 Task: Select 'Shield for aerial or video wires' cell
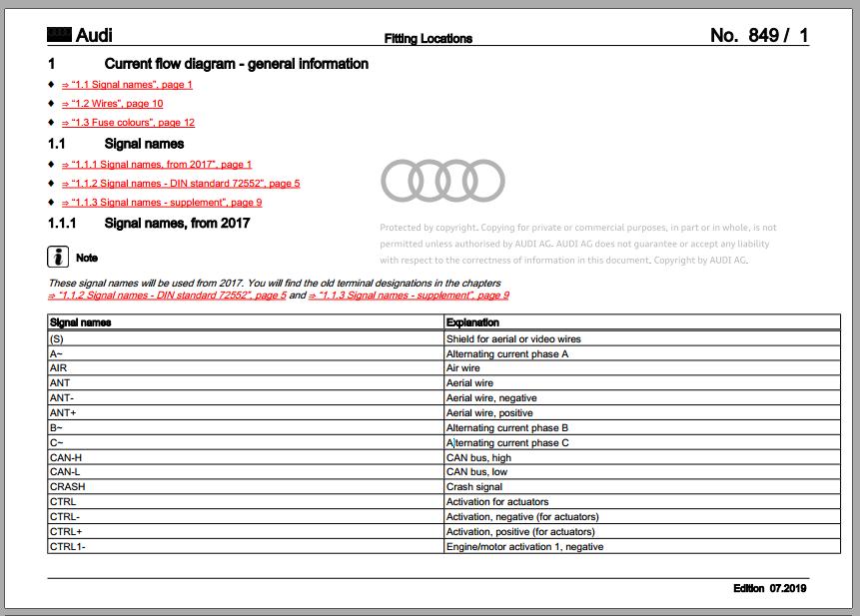click(x=642, y=338)
